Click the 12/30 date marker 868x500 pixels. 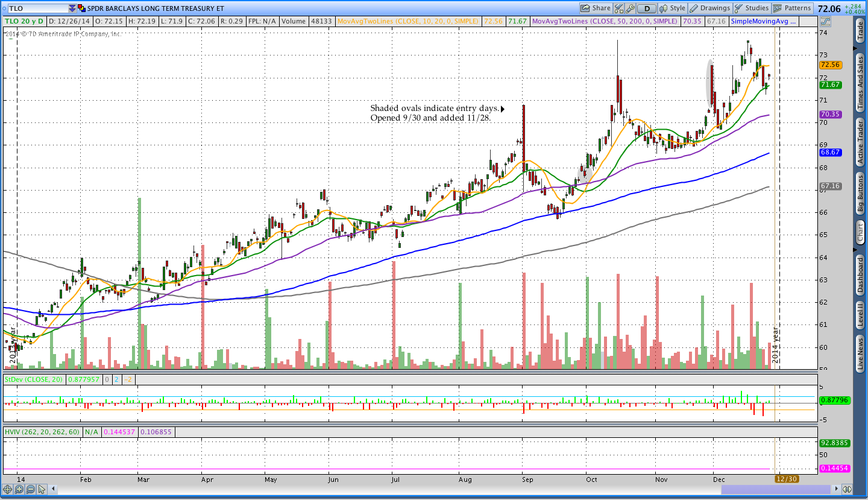[787, 478]
